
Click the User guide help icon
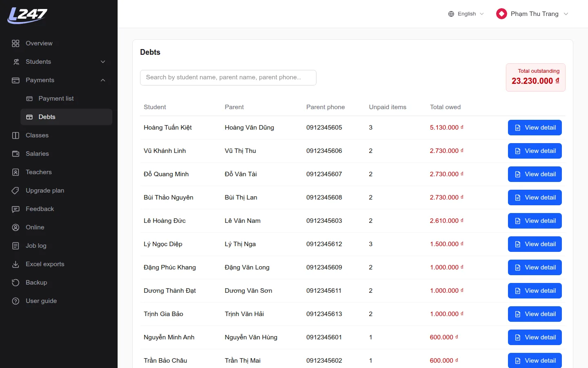(x=16, y=301)
